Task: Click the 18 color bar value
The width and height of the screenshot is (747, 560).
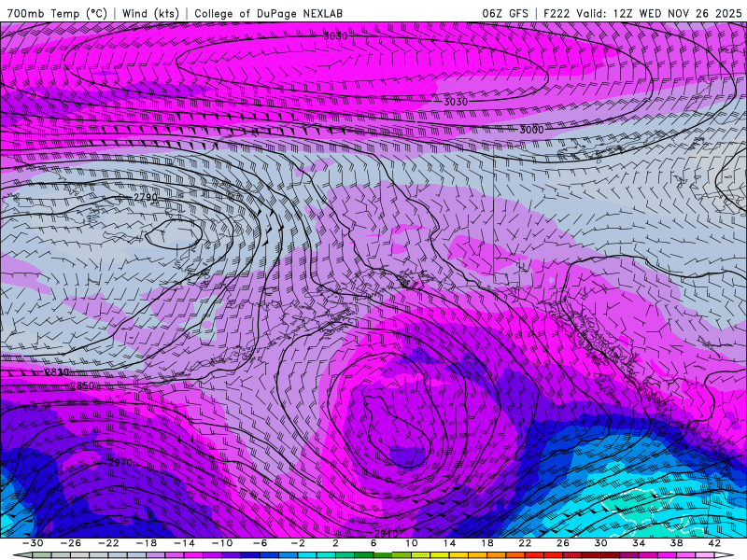Action: 486,543
